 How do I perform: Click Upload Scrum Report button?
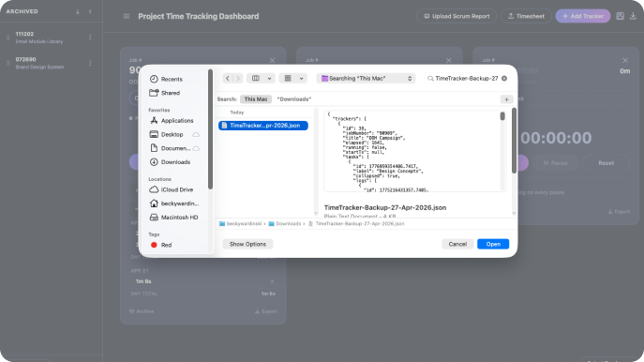click(x=457, y=16)
